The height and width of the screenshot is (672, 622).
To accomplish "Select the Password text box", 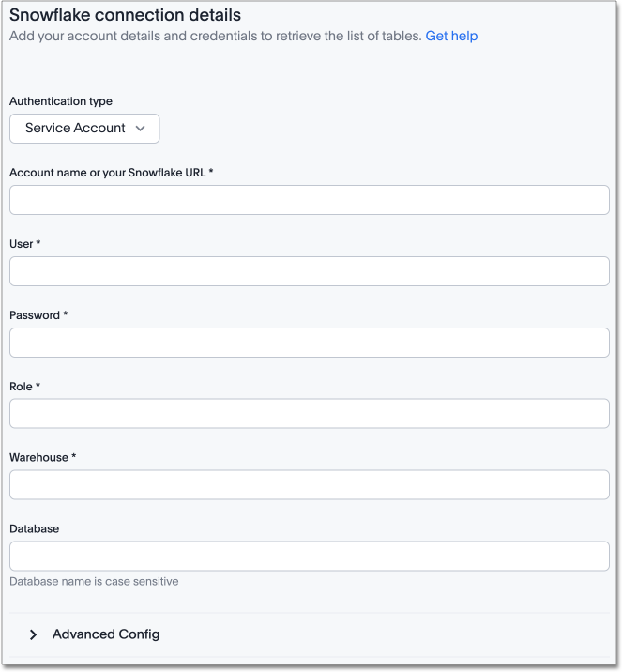I will 310,343.
